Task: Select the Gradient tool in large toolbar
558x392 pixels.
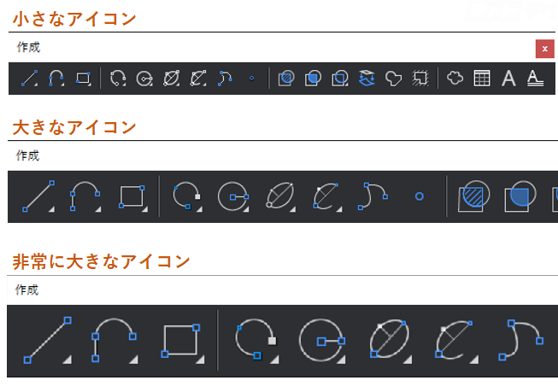Action: click(x=520, y=196)
